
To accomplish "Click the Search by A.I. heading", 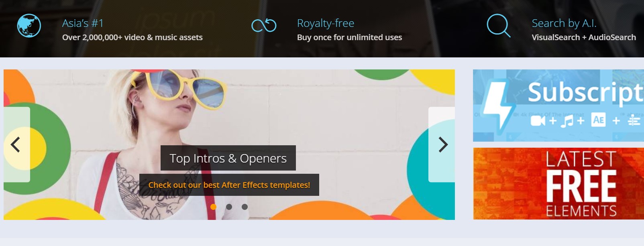I will click(564, 23).
